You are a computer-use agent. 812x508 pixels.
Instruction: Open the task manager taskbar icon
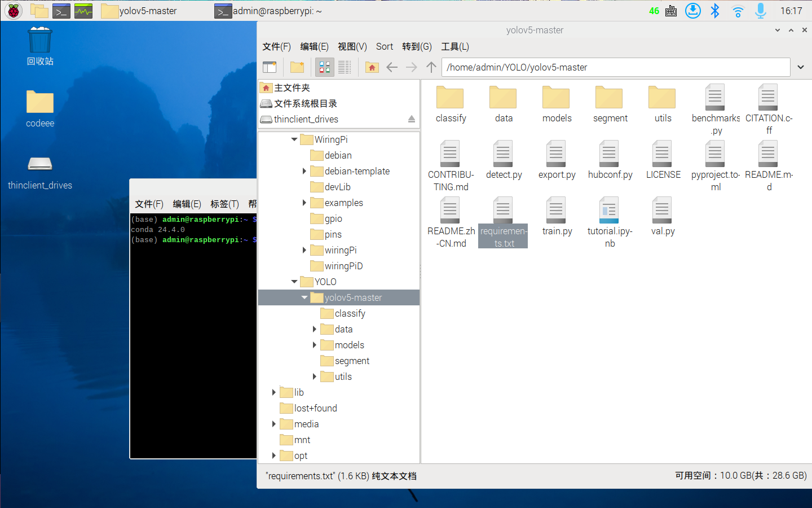point(83,11)
